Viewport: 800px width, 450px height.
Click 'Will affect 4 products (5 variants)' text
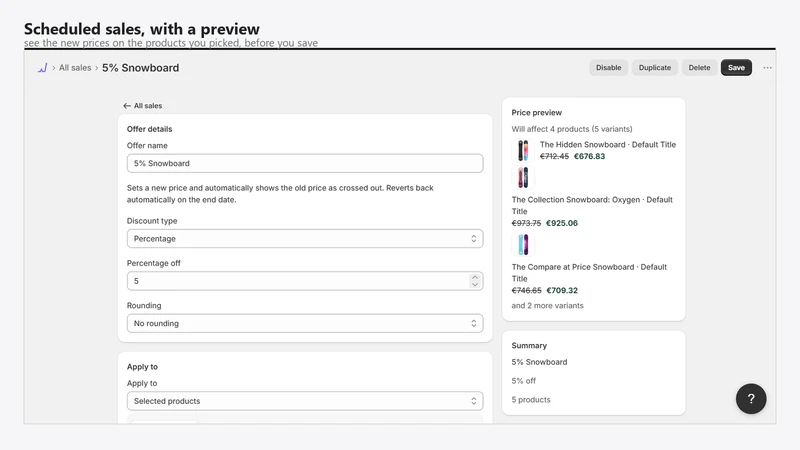(x=572, y=129)
